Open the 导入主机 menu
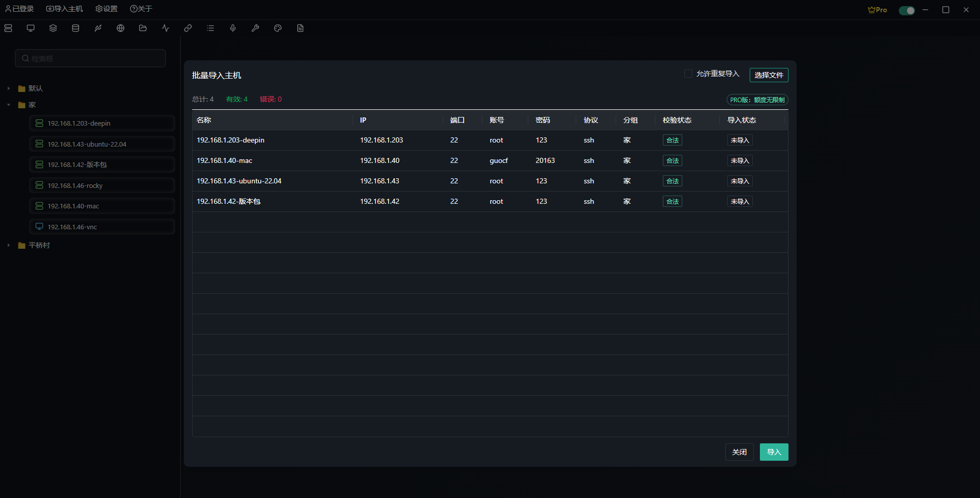This screenshot has height=498, width=980. 64,9
